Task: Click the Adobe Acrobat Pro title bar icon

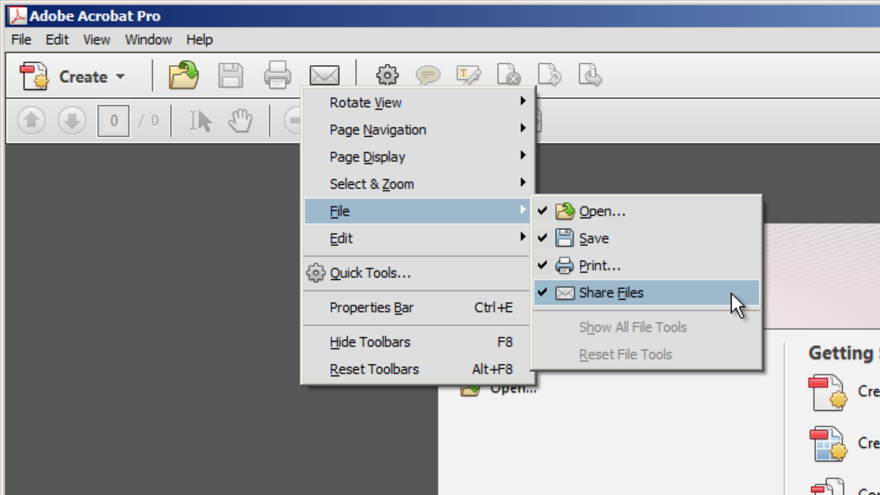Action: click(17, 15)
